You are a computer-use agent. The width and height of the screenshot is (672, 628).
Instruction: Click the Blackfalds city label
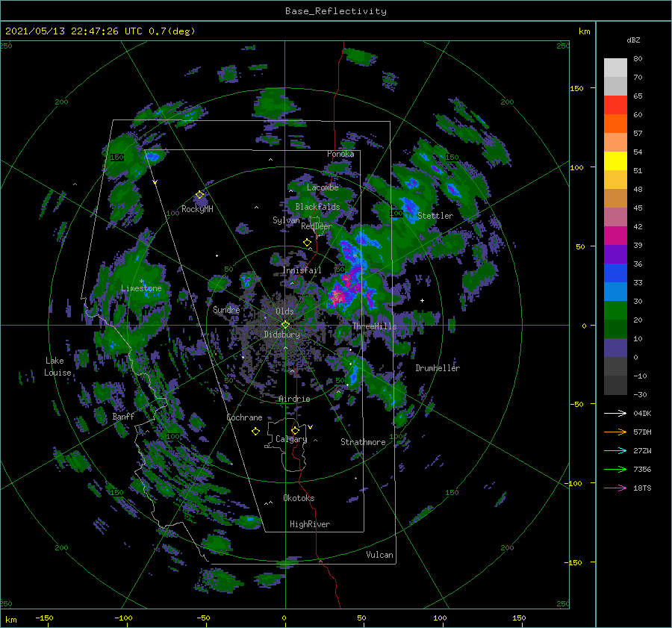[x=317, y=207]
